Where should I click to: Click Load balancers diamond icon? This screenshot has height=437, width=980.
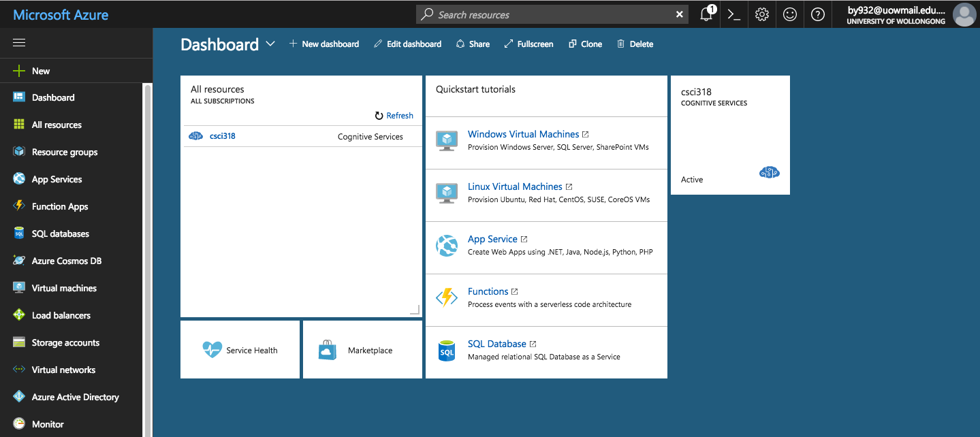[x=19, y=315]
